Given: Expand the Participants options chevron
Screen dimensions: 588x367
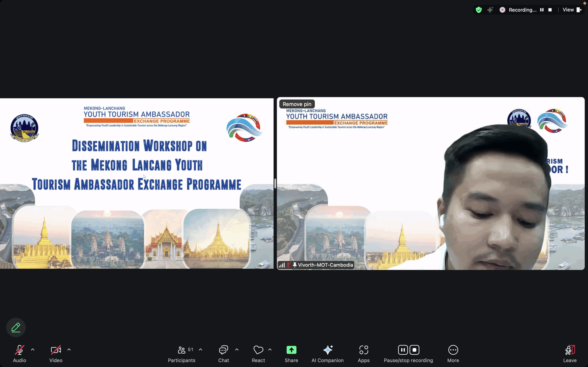Looking at the screenshot, I should click(x=201, y=350).
